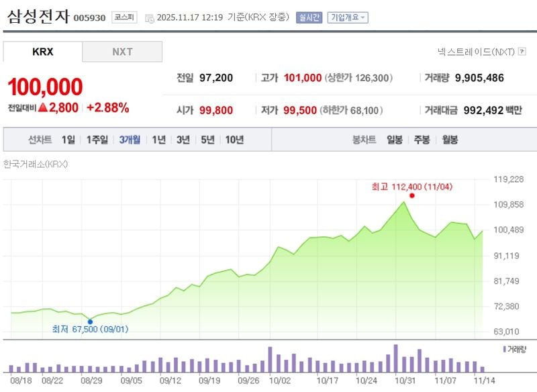537x392 pixels.
Task: Select the 5년 period option
Action: click(x=206, y=139)
